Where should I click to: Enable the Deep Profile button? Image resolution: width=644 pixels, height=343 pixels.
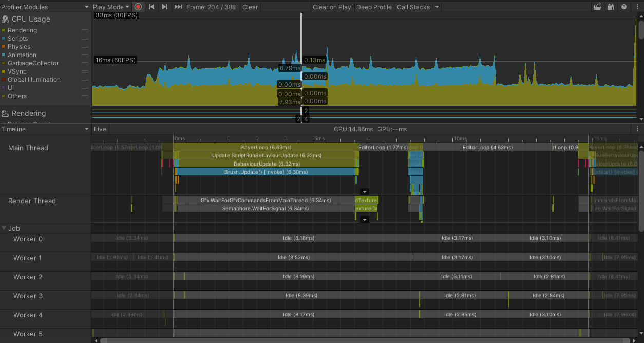click(374, 7)
